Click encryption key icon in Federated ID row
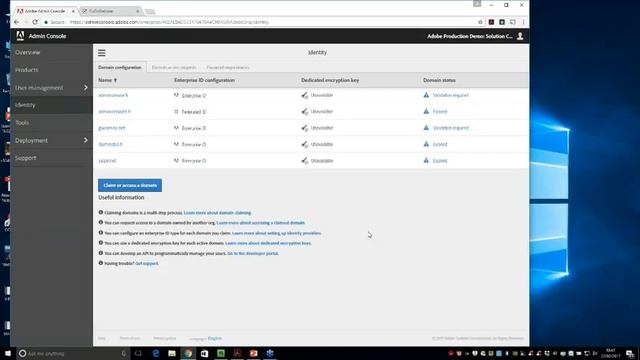640x360 pixels. click(x=304, y=111)
